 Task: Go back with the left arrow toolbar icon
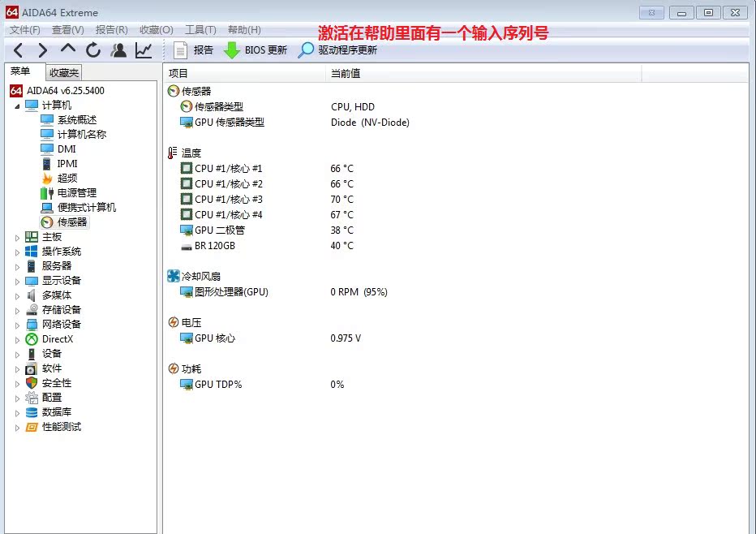coord(19,50)
